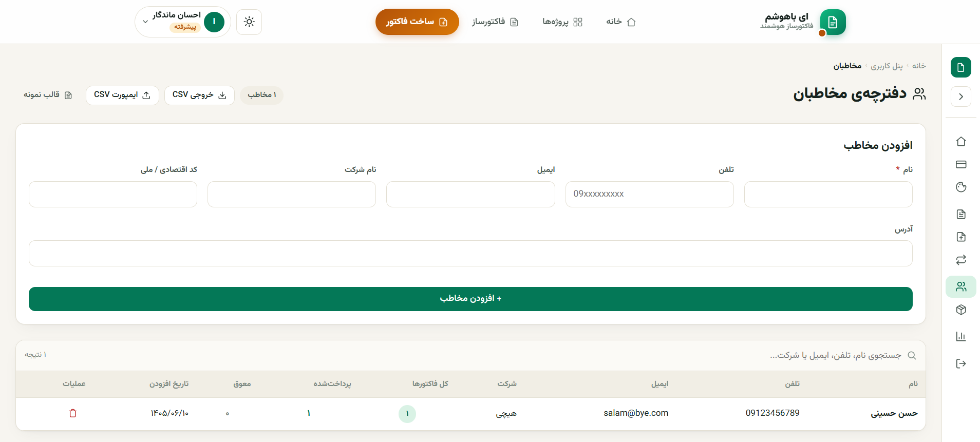Click the کل فاکتورها column header
Screen dimensions: 980x442
pyautogui.click(x=430, y=384)
